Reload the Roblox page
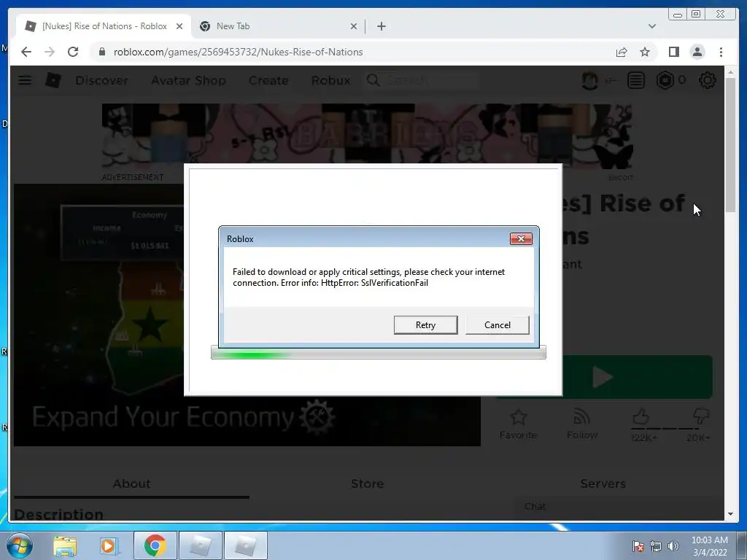 73,52
